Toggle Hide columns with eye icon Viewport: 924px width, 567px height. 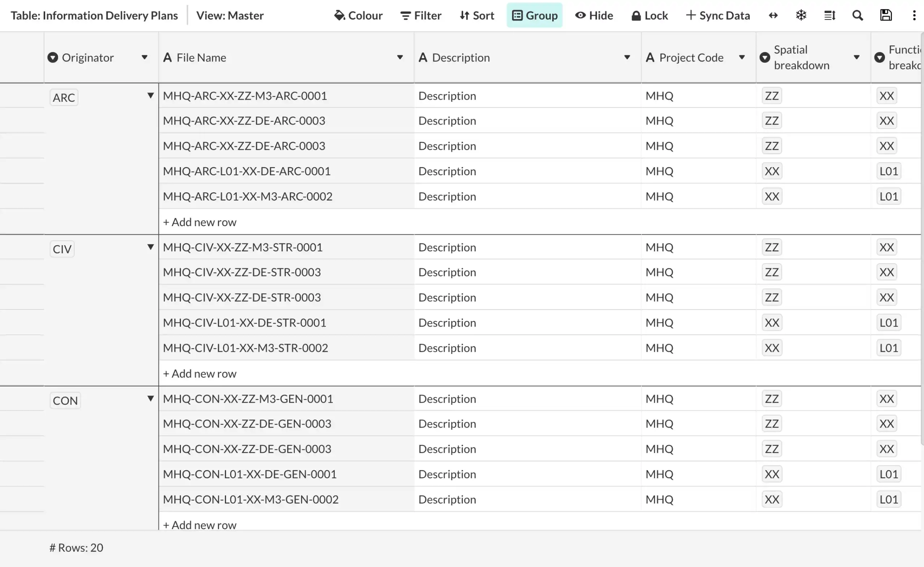(594, 16)
